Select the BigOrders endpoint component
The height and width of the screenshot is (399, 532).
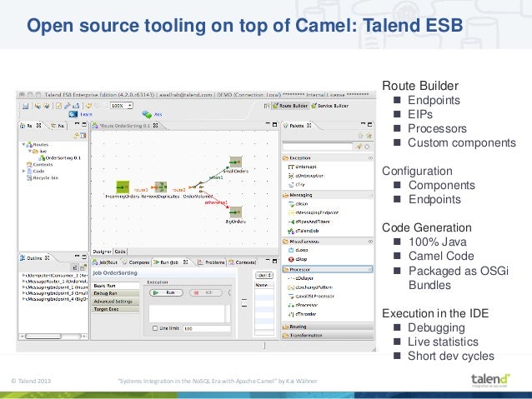point(235,212)
